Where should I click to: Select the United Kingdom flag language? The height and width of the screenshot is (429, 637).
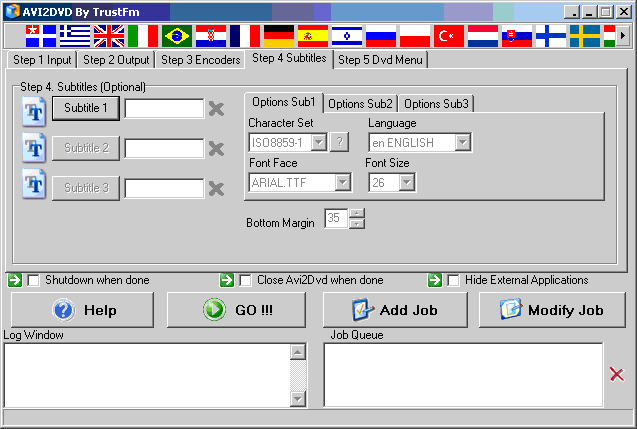pyautogui.click(x=109, y=36)
